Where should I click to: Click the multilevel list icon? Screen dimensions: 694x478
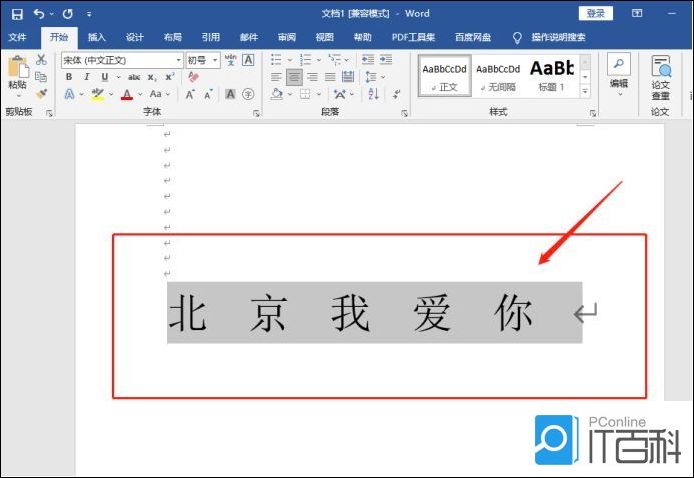point(335,59)
